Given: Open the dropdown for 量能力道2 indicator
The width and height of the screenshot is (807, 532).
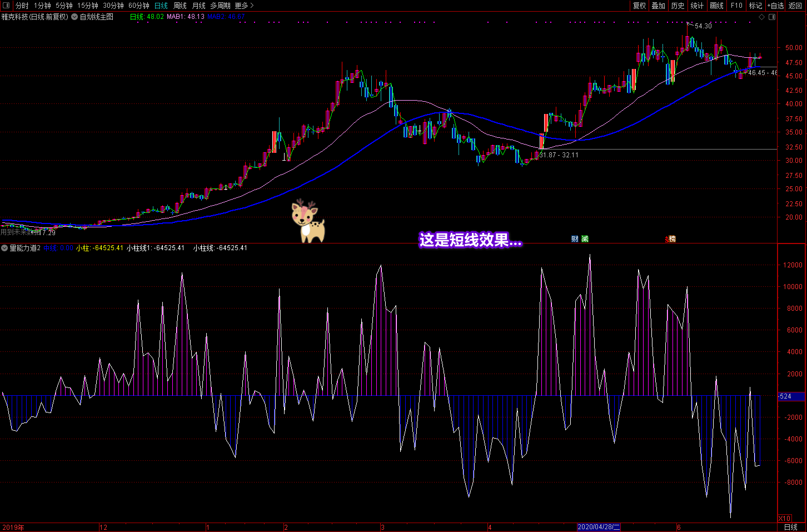Looking at the screenshot, I should (x=4, y=248).
